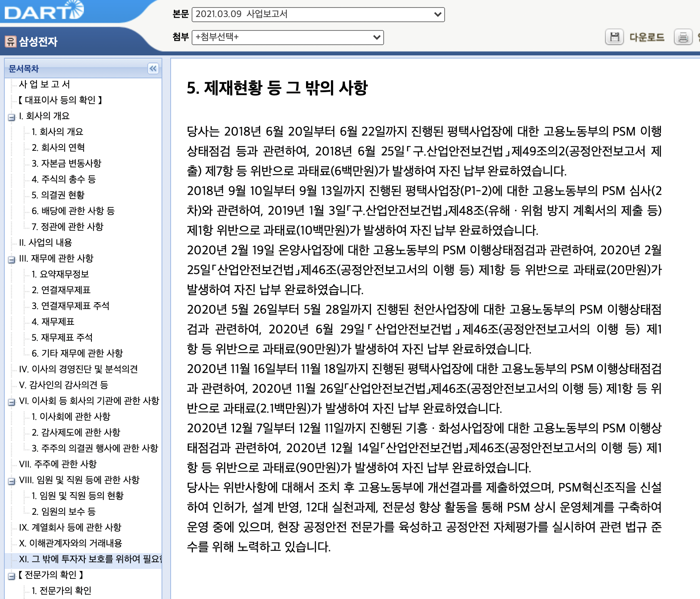Click the 유 market badge beside 삼성전자
The image size is (700, 599).
tap(11, 41)
